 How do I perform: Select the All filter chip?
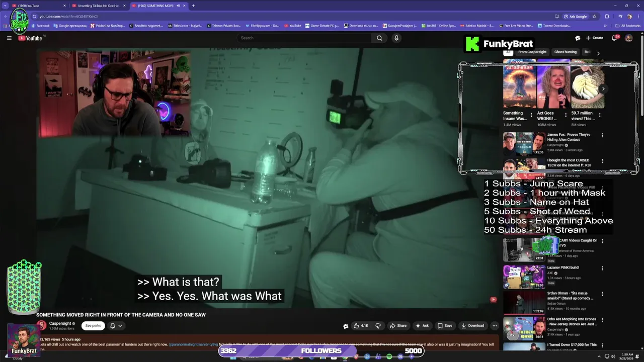(508, 52)
